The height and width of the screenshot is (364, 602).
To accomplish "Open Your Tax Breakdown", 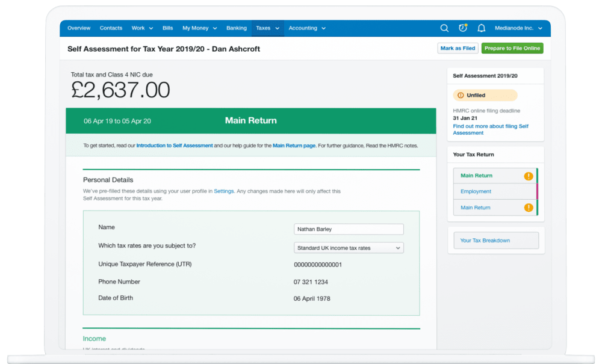I will 496,241.
